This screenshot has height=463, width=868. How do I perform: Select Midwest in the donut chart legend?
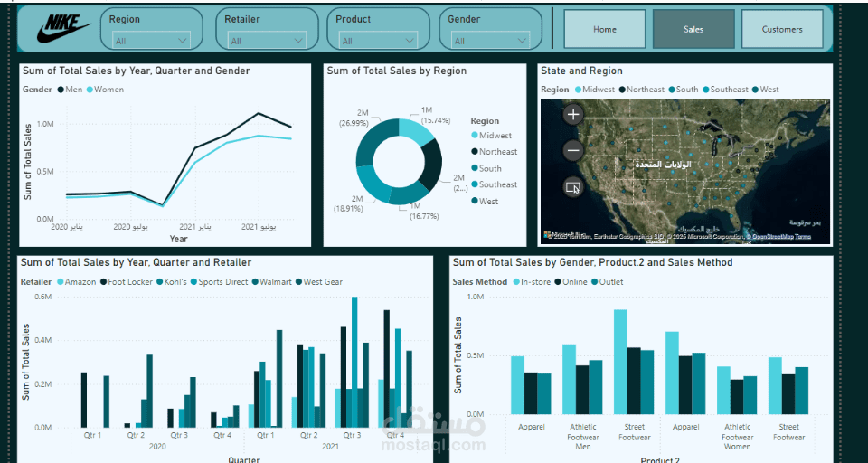click(492, 135)
